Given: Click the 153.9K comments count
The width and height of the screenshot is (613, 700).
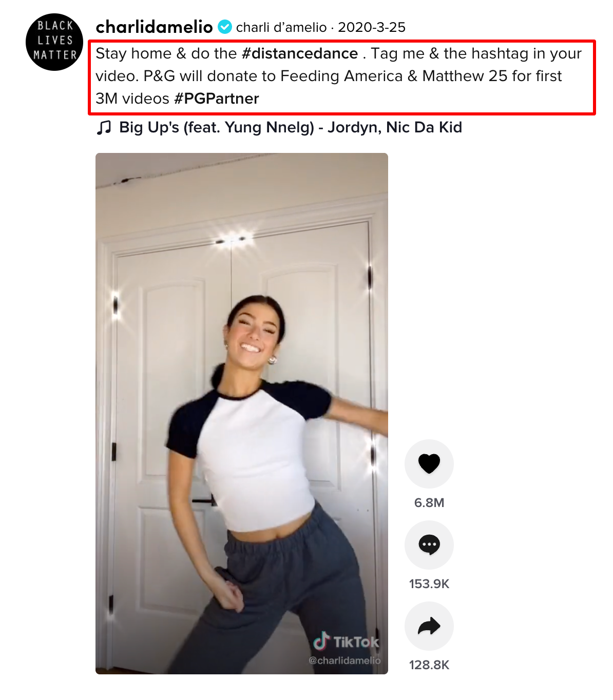Looking at the screenshot, I should pos(429,584).
